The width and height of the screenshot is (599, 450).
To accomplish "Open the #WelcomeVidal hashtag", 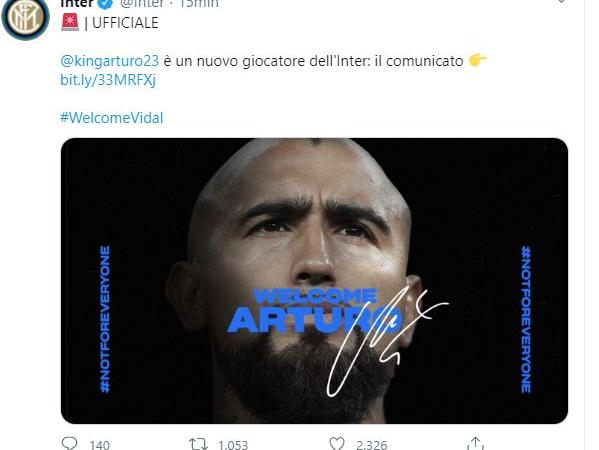I will coord(112,118).
